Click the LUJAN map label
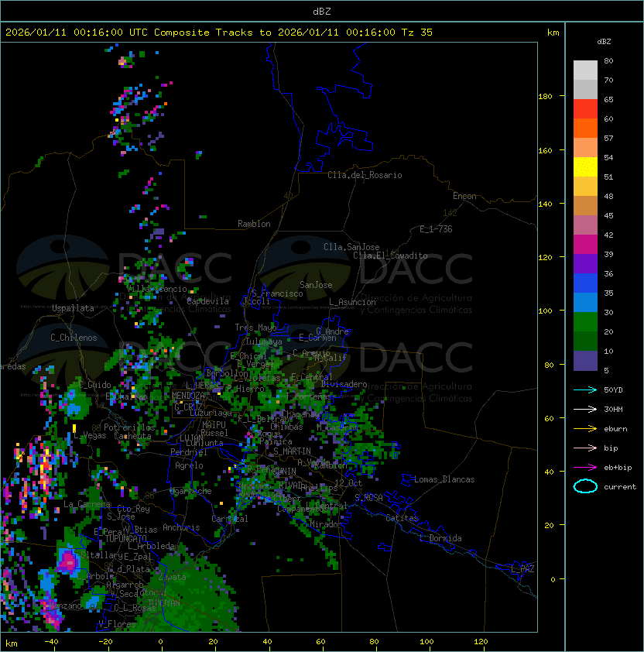Image resolution: width=644 pixels, height=652 pixels. [x=191, y=438]
